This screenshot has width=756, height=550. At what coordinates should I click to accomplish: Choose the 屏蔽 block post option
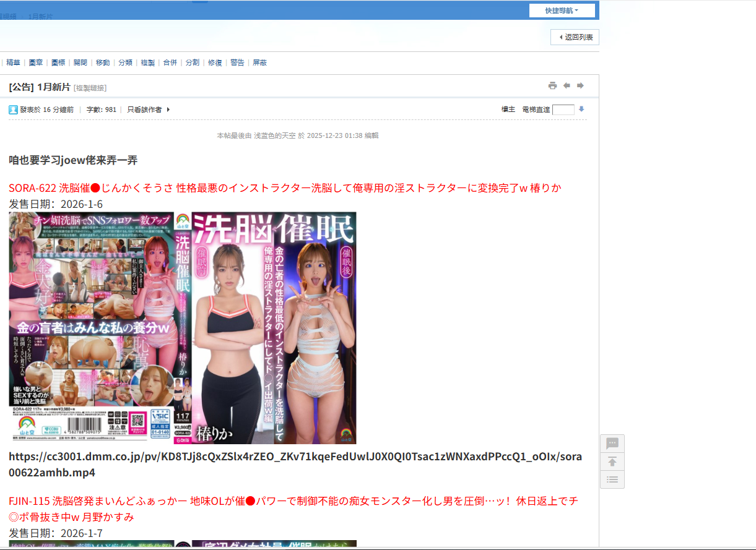pyautogui.click(x=259, y=62)
